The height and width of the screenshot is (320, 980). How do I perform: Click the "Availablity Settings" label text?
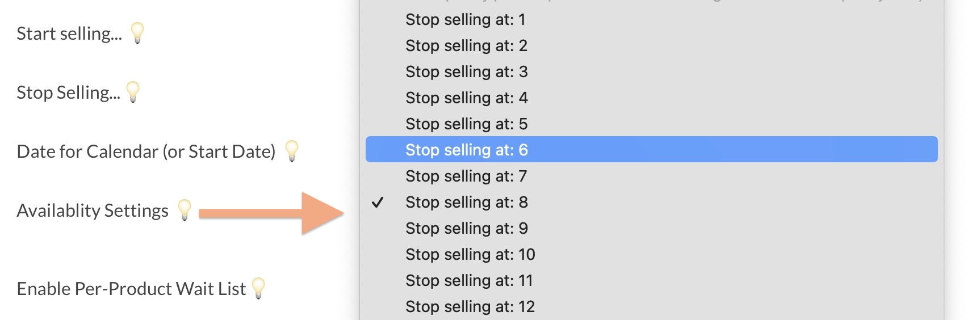(93, 210)
